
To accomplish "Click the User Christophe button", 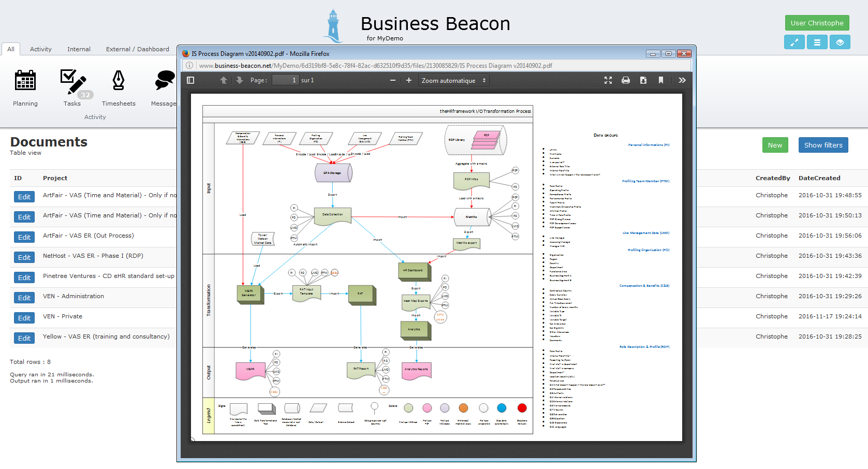I will pyautogui.click(x=817, y=23).
